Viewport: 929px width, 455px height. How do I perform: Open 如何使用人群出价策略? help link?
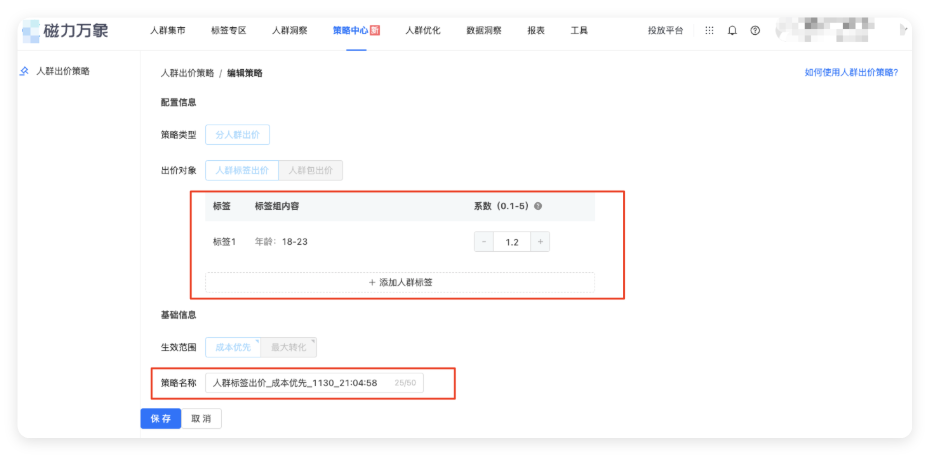point(851,73)
